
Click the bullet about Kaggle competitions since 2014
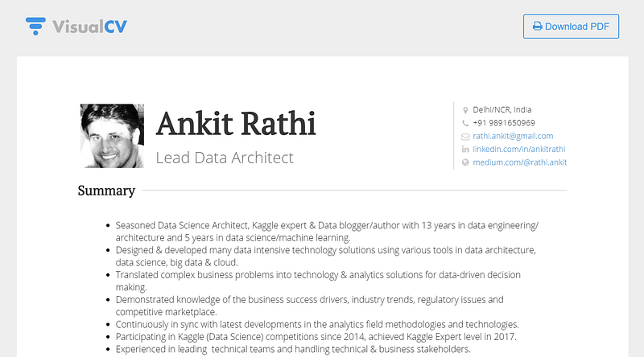pos(316,337)
